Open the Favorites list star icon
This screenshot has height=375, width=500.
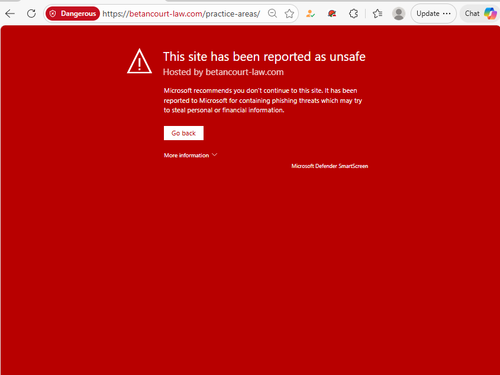[x=377, y=14]
